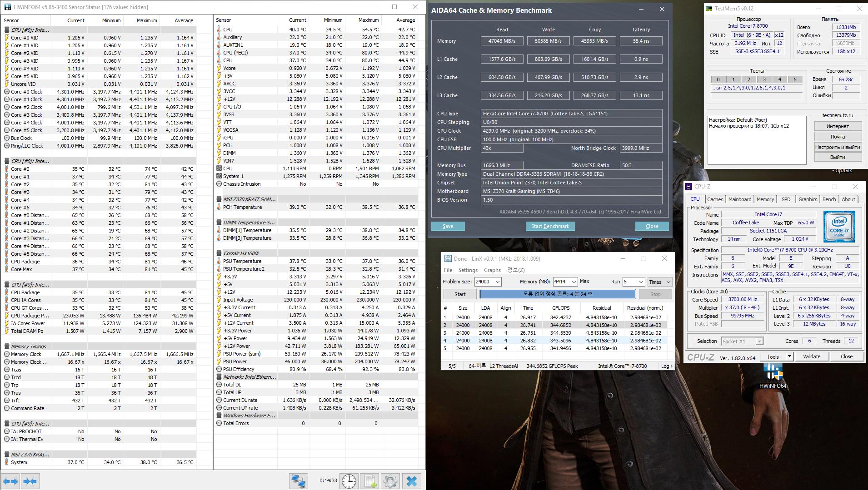Click the CPU-Z title bar icon
868x490 pixels.
689,186
